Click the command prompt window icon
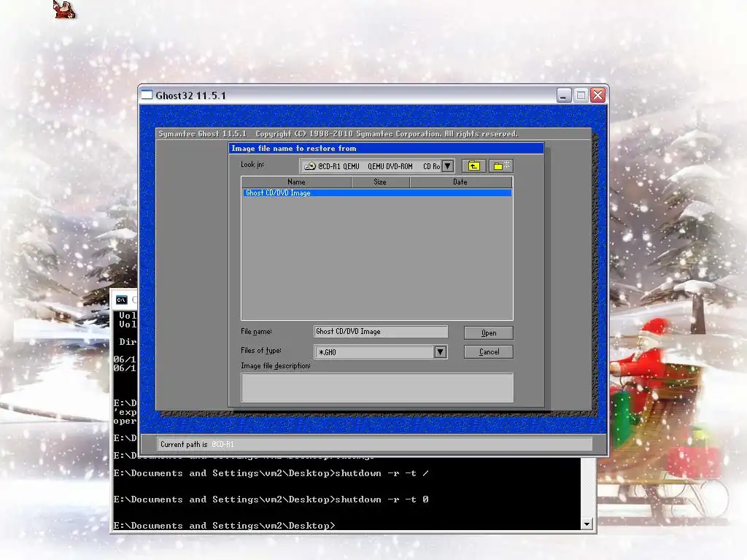 tap(122, 300)
